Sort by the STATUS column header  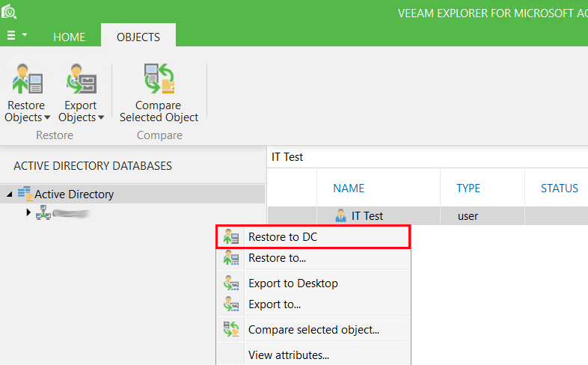click(559, 188)
